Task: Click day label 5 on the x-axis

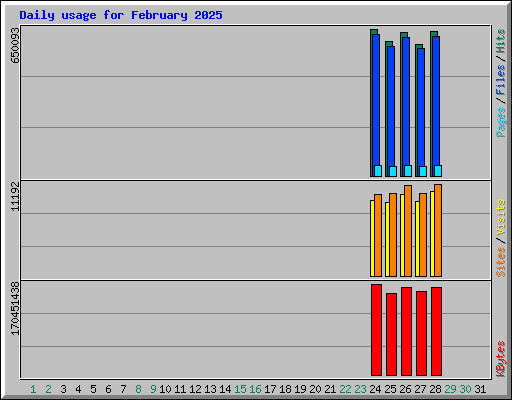Action: point(93,389)
